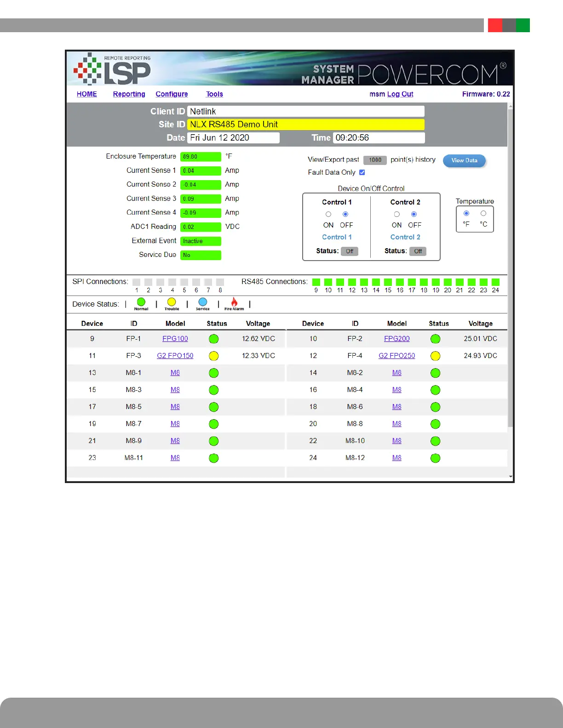Viewport: 563px width, 728px height.
Task: Click green status indicator for device FP-2
Action: [435, 339]
